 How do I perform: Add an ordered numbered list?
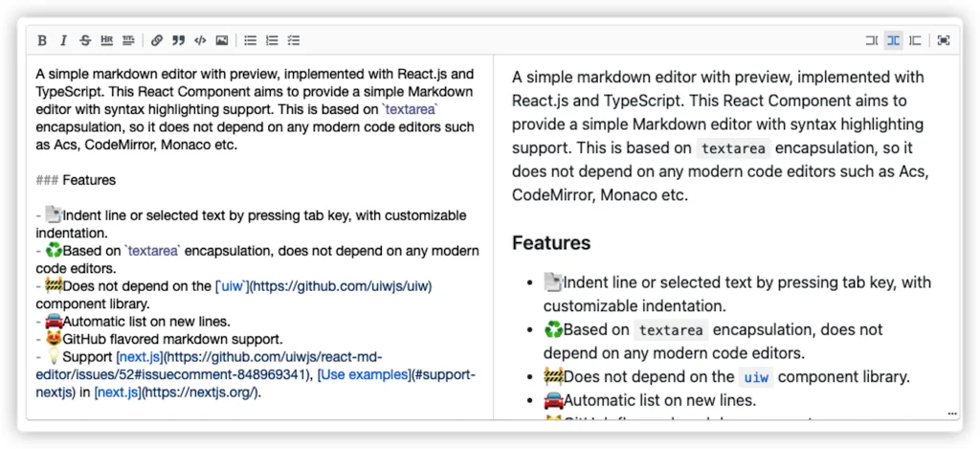(x=272, y=40)
